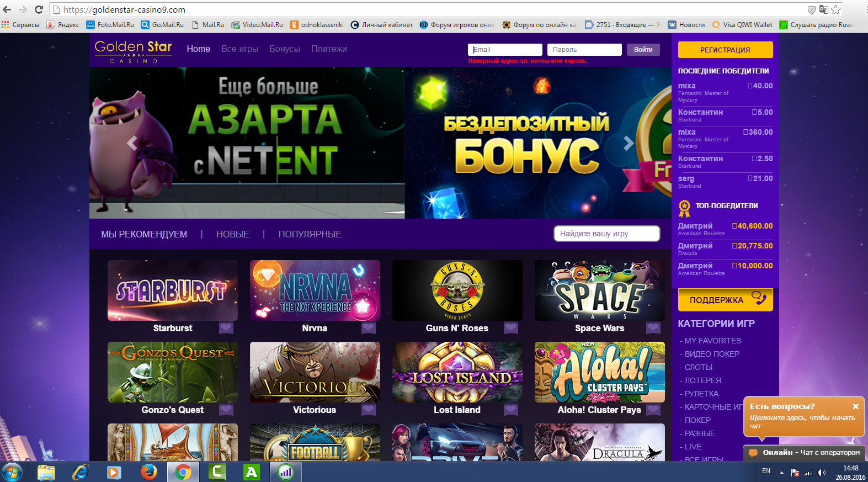Toggle favorite for Starburst game

point(226,328)
